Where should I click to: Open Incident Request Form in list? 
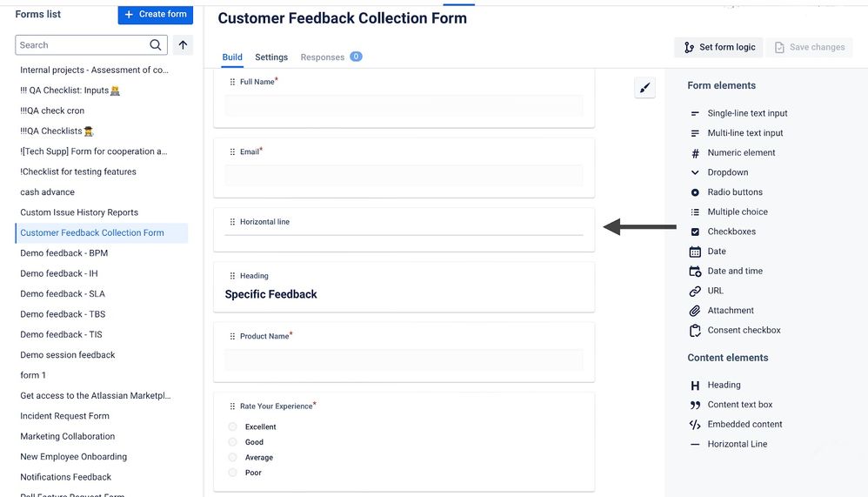[x=64, y=416]
